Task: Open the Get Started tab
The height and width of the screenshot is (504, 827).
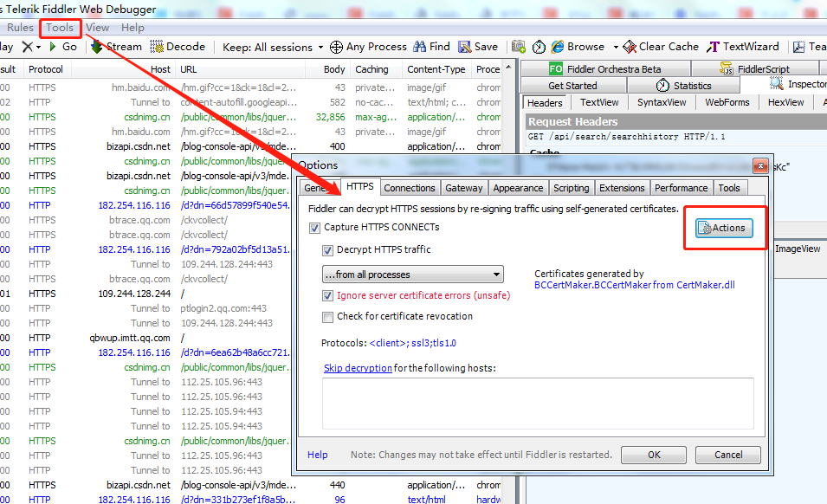Action: [x=573, y=86]
